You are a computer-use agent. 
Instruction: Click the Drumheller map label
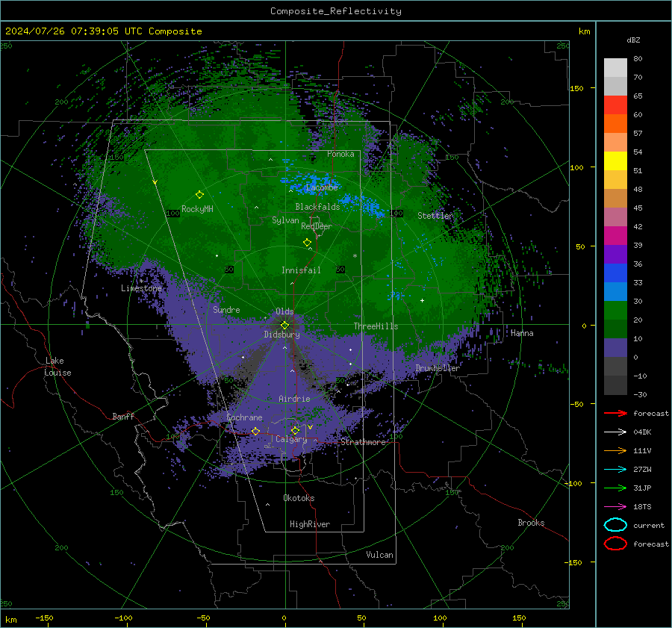(x=438, y=368)
